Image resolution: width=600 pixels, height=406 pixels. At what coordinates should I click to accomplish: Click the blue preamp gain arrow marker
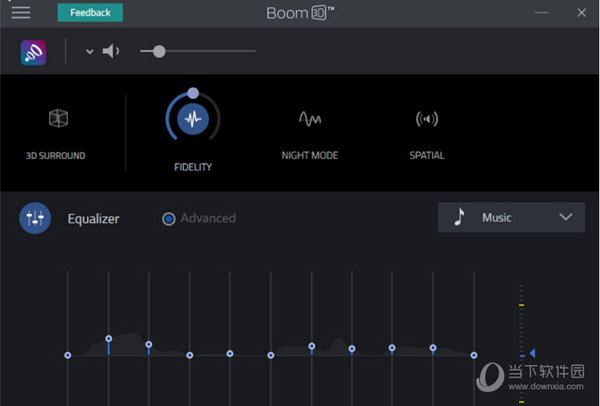click(532, 353)
